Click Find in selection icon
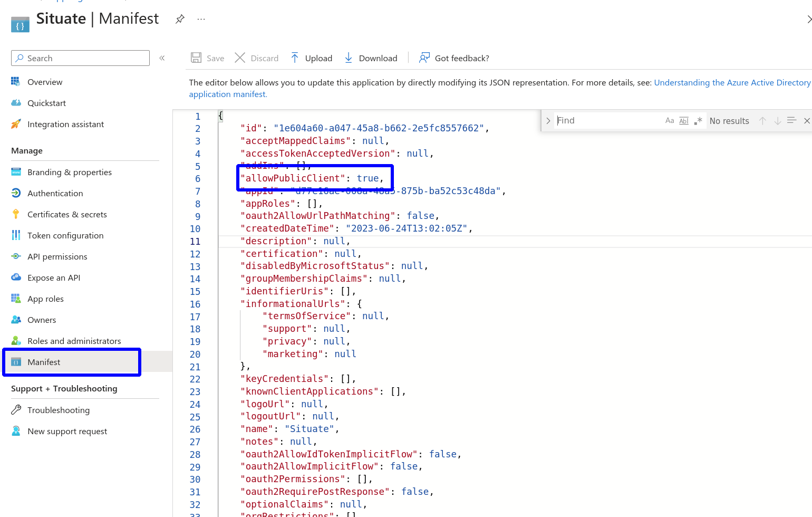This screenshot has height=517, width=812. [791, 121]
